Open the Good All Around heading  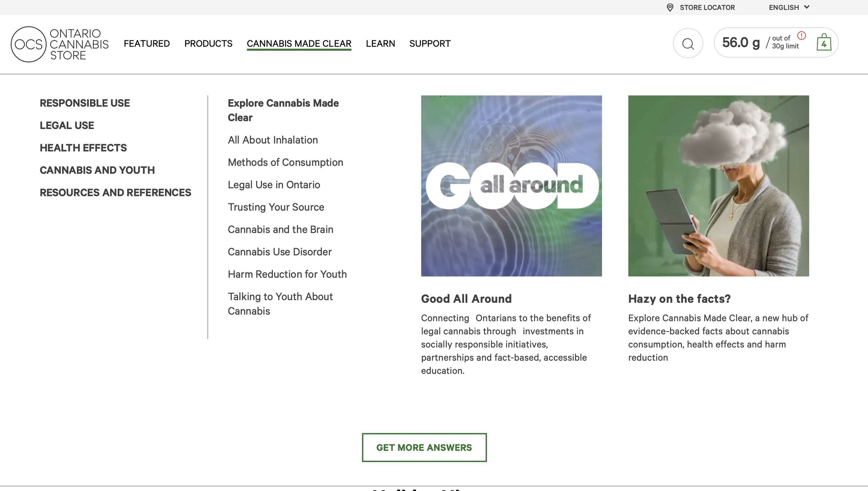coord(466,299)
